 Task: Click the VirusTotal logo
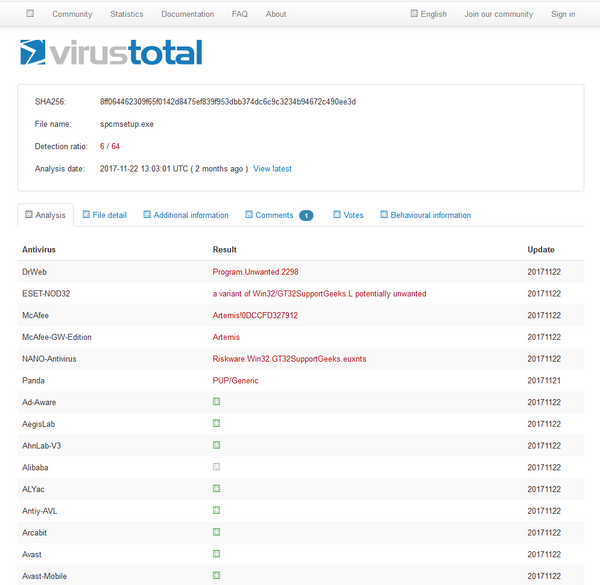point(110,53)
